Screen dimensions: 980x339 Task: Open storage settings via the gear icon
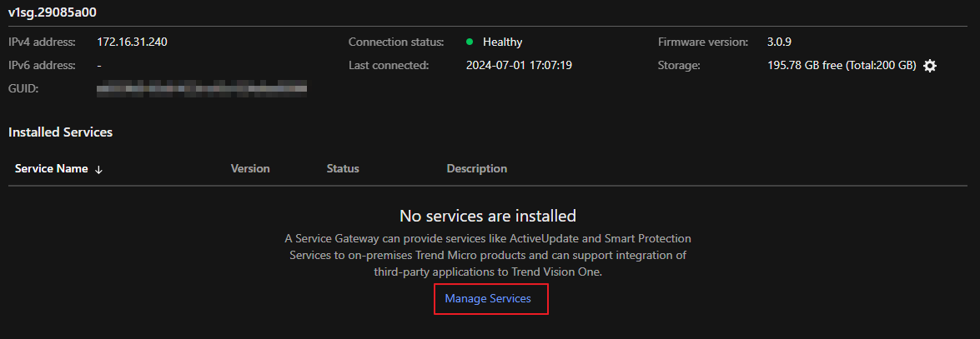coord(930,66)
